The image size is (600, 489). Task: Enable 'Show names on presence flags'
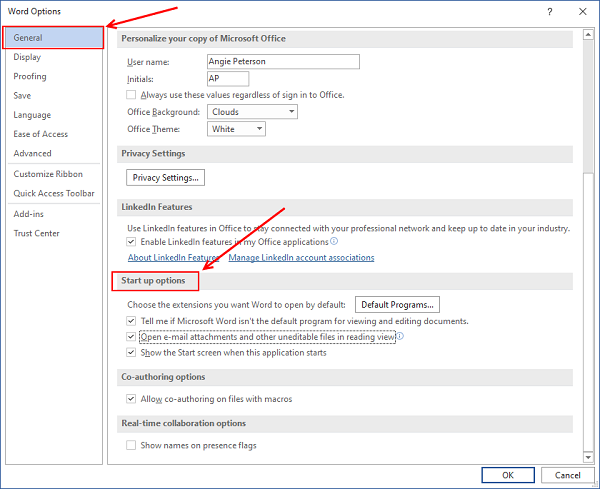tap(132, 445)
